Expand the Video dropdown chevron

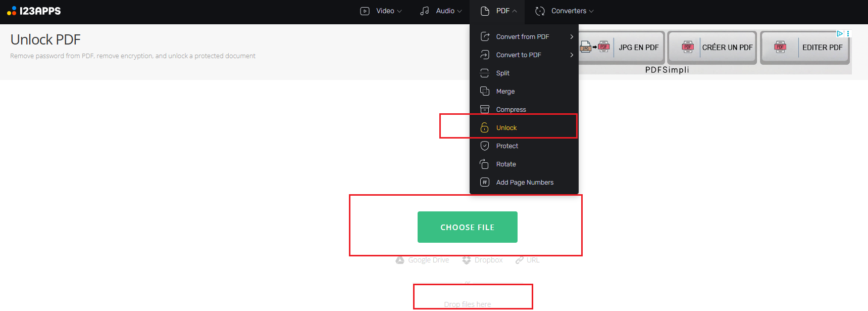pos(399,11)
